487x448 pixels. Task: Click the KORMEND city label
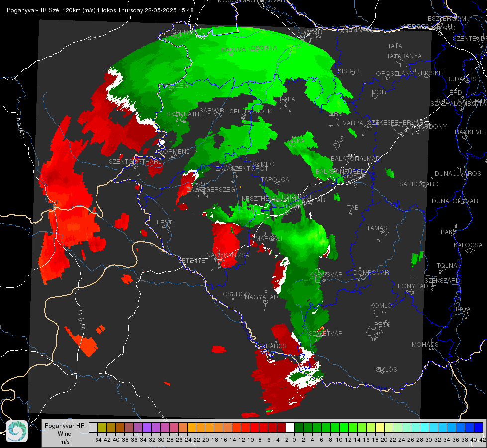pyautogui.click(x=175, y=152)
